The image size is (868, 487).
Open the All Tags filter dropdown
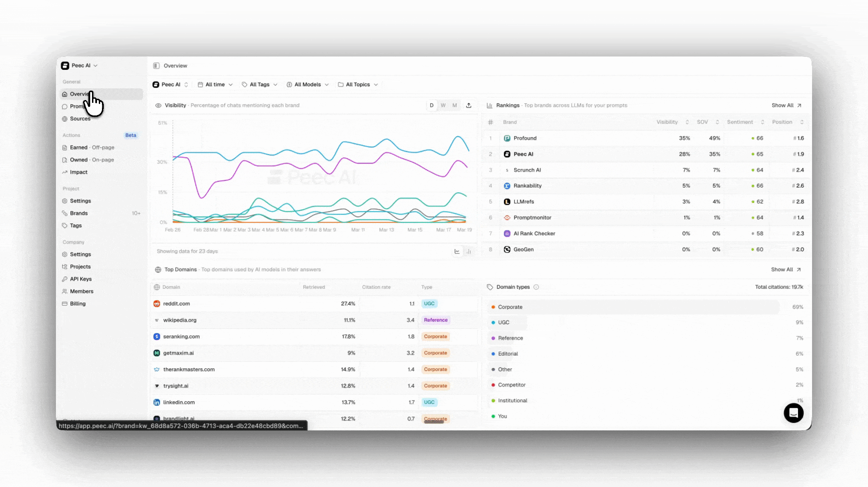(x=259, y=85)
